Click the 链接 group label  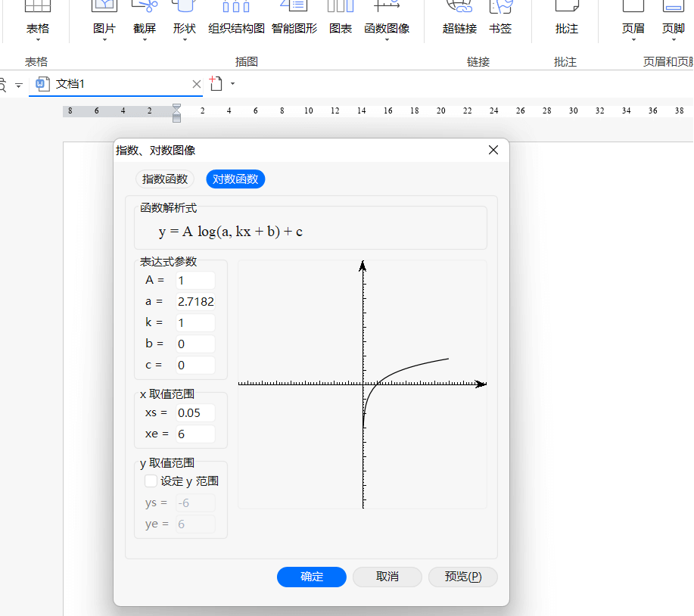(478, 61)
